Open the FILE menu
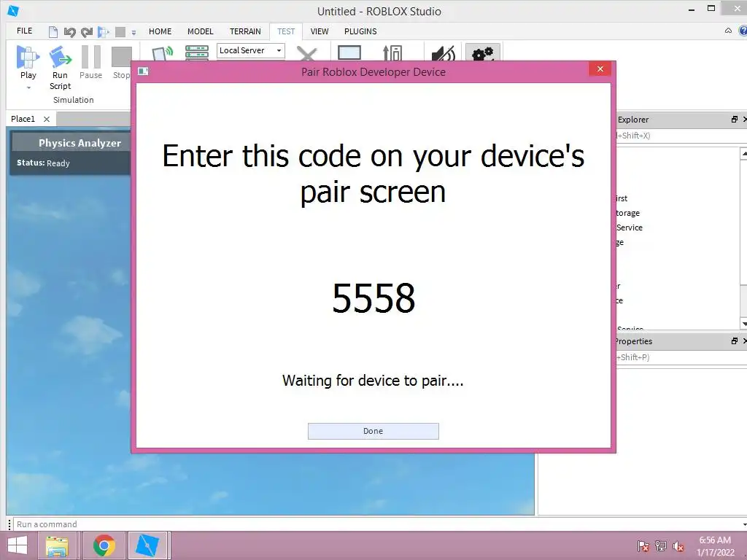 pyautogui.click(x=24, y=31)
